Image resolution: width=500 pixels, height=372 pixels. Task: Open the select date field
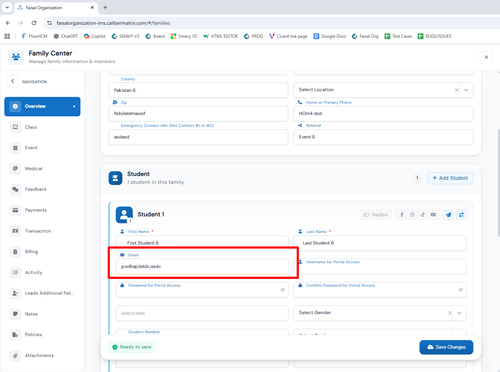[x=202, y=313]
